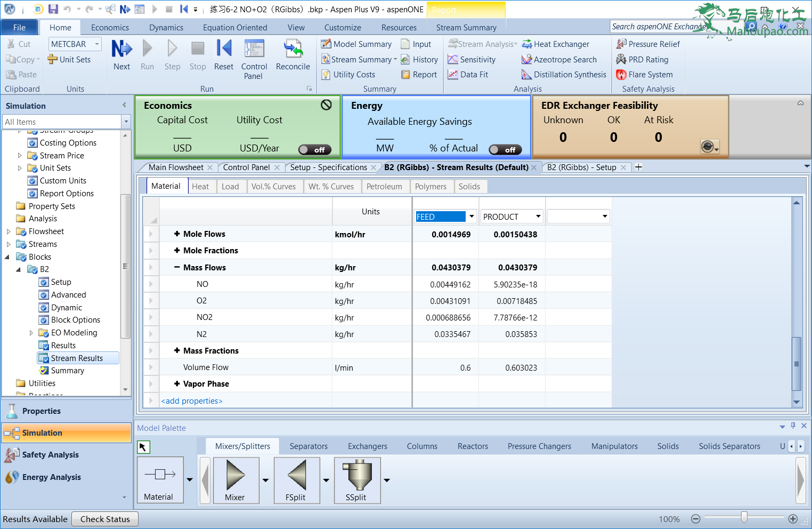Select the SSplit model in palette
The image size is (812, 529).
356,480
